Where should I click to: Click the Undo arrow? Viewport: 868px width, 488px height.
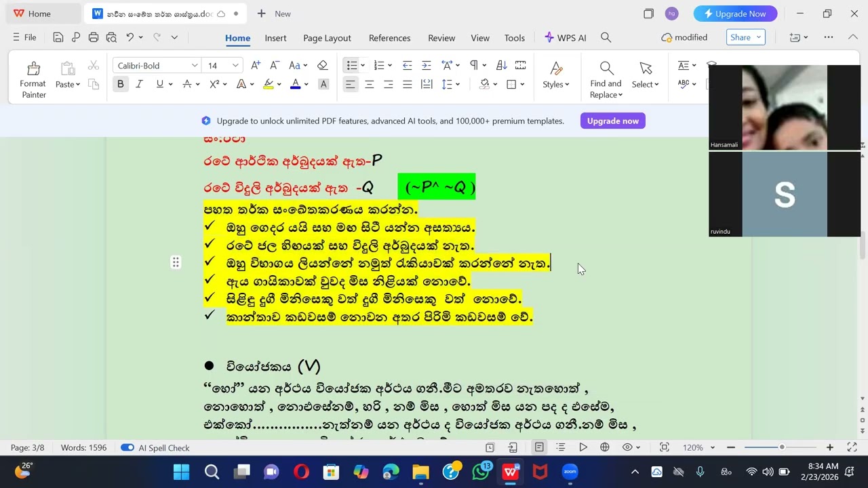130,37
